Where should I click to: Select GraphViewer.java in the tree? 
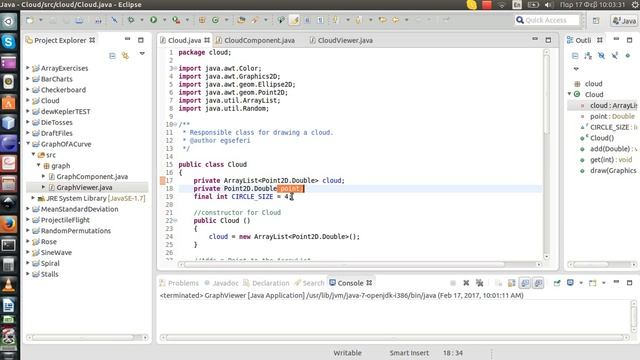pyautogui.click(x=84, y=187)
